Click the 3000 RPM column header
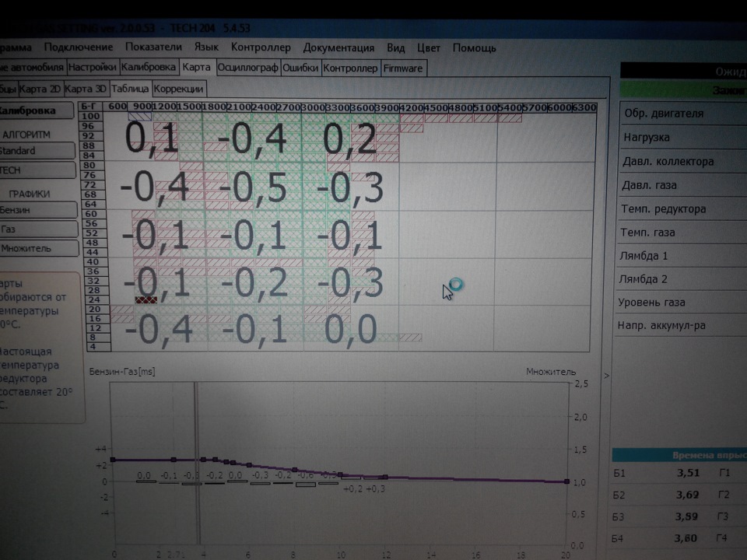Screen dimensions: 747x560 coord(313,107)
